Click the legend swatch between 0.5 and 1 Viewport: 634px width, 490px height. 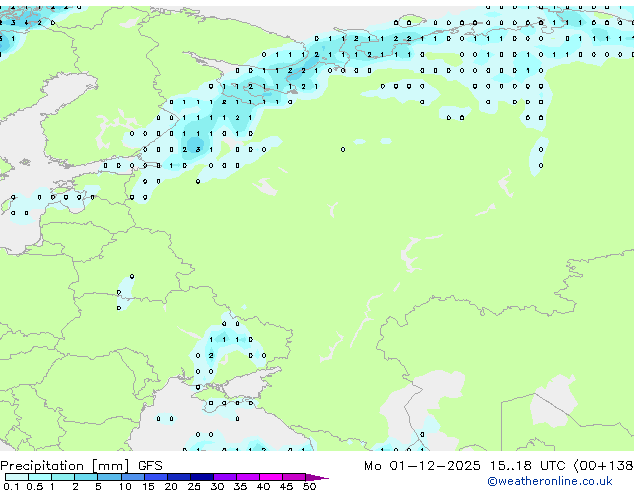click(x=40, y=477)
